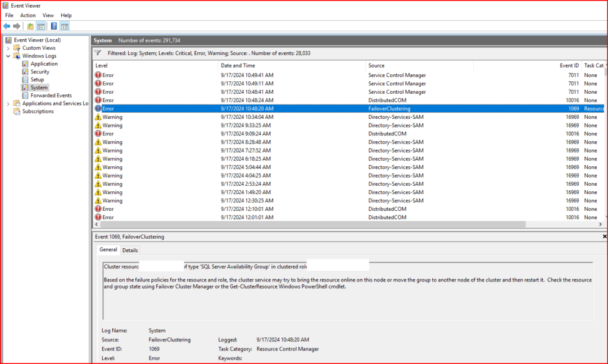This screenshot has height=364, width=608.
Task: Expand the Custom Views tree node
Action: point(8,48)
